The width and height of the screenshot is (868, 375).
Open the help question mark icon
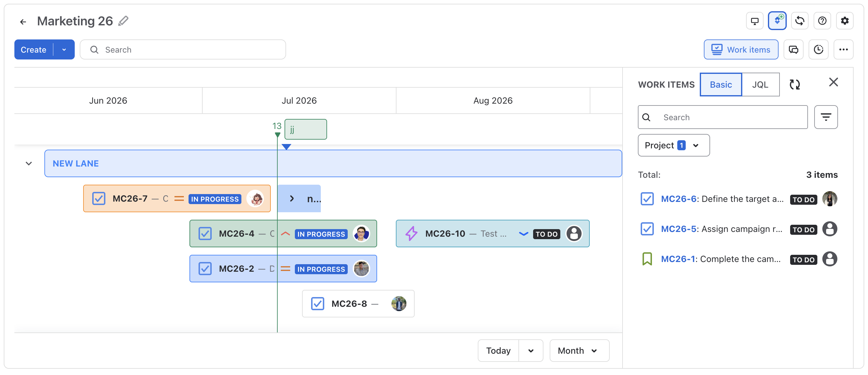pos(822,21)
